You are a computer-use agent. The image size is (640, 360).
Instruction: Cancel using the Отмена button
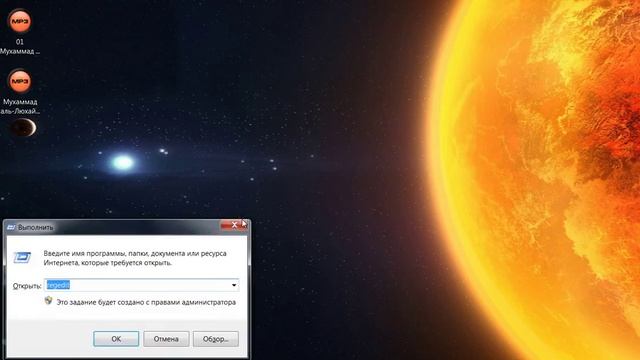pyautogui.click(x=166, y=339)
